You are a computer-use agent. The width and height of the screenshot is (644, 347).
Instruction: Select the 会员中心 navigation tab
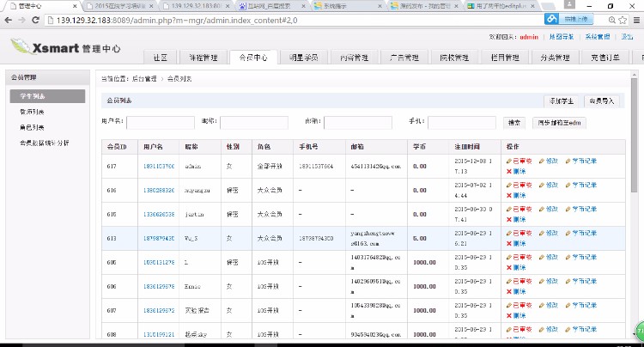253,58
